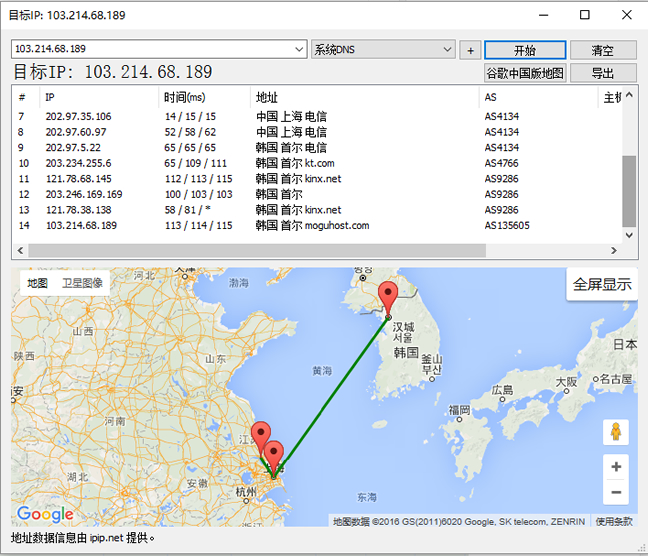Click the 导出 export button
This screenshot has height=556, width=648.
pyautogui.click(x=602, y=73)
